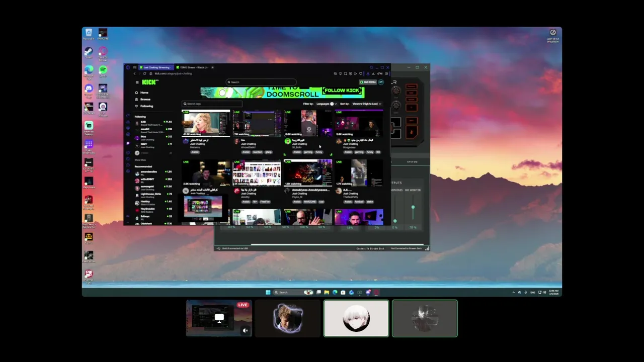Open Lighthouse_Girlie in Recommended list
The image size is (644, 362).
(x=153, y=195)
